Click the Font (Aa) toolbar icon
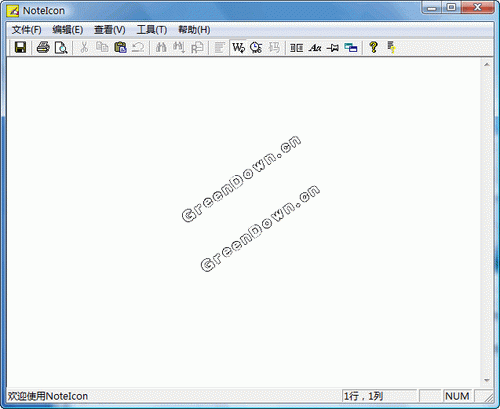 coord(315,47)
